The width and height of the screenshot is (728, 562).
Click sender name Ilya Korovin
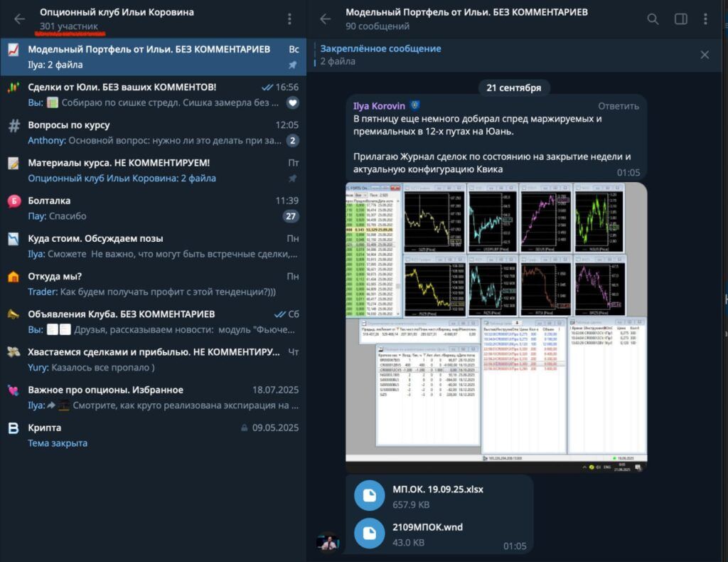point(379,106)
